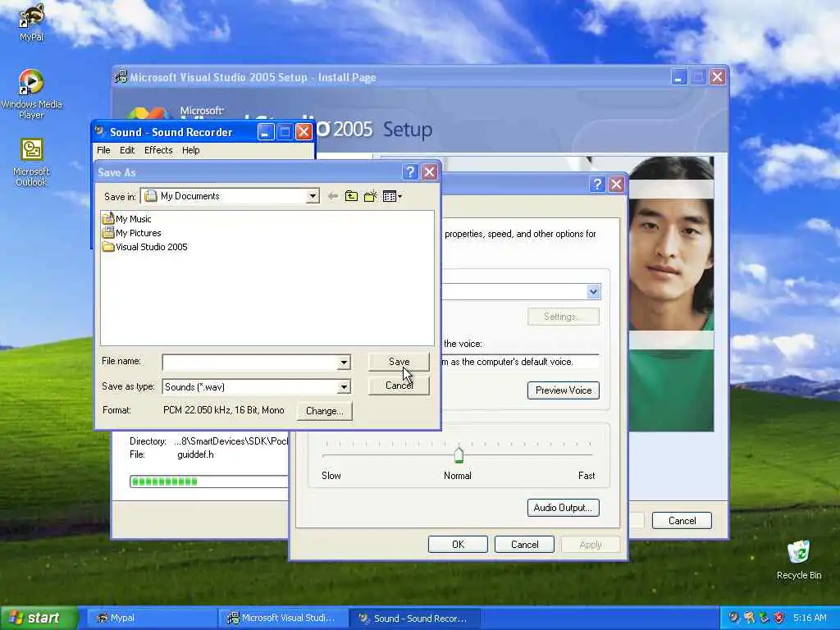Click the 5:16 AM clock
Image resolution: width=840 pixels, height=630 pixels.
pyautogui.click(x=810, y=619)
